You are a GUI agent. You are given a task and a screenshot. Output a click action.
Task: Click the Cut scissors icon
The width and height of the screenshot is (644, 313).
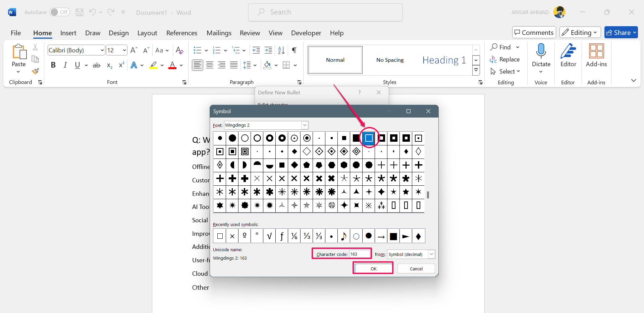point(35,47)
